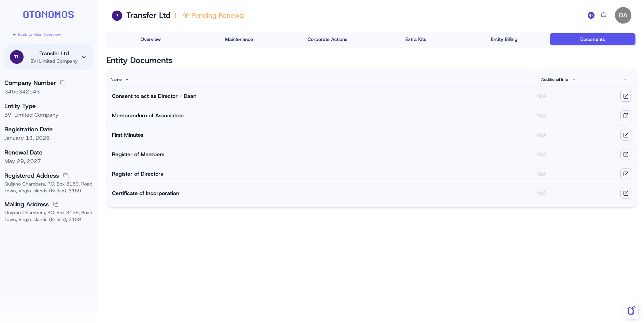Copy the registered address
Screen dimensions: 644x323
[66, 176]
